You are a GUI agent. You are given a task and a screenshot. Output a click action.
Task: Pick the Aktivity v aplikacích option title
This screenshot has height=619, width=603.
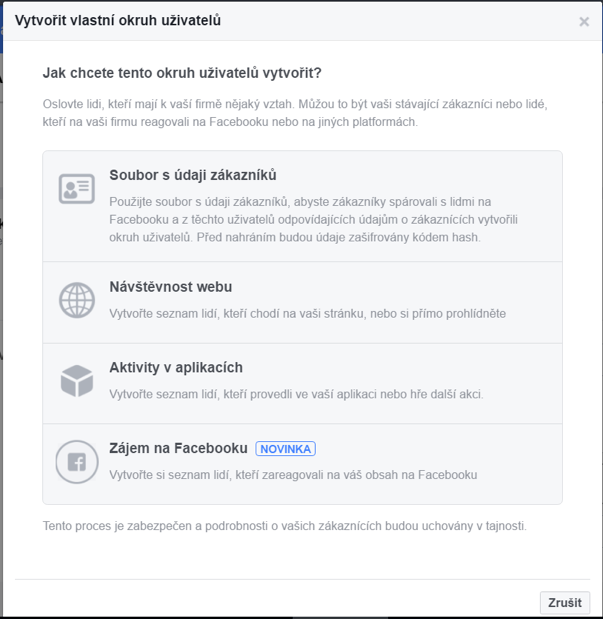click(176, 368)
